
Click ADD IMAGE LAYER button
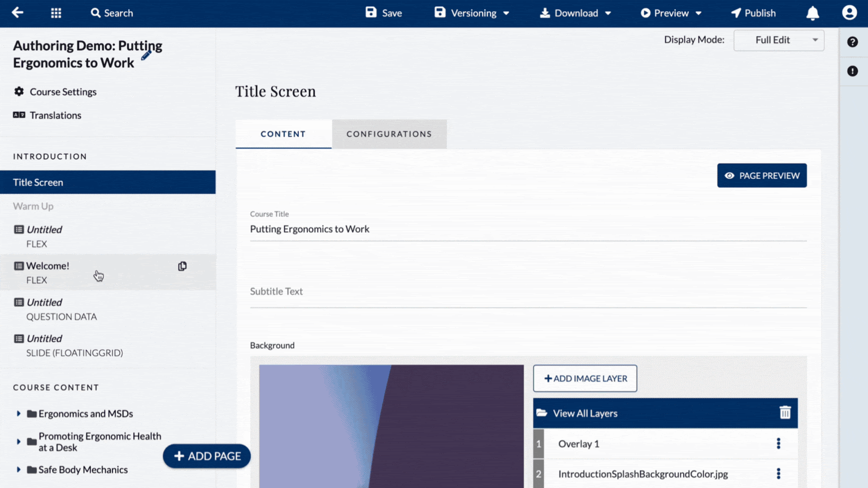[585, 378]
